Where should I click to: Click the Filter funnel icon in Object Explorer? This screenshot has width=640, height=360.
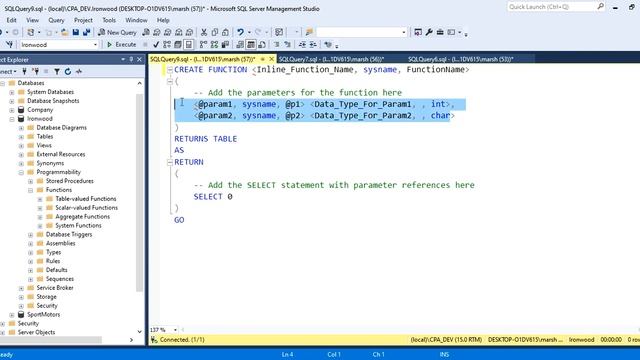[57, 71]
